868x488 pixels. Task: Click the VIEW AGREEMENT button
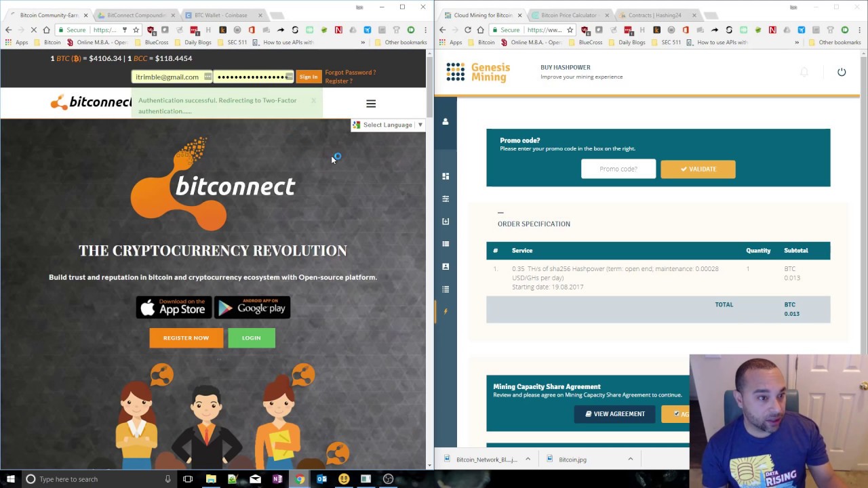615,413
